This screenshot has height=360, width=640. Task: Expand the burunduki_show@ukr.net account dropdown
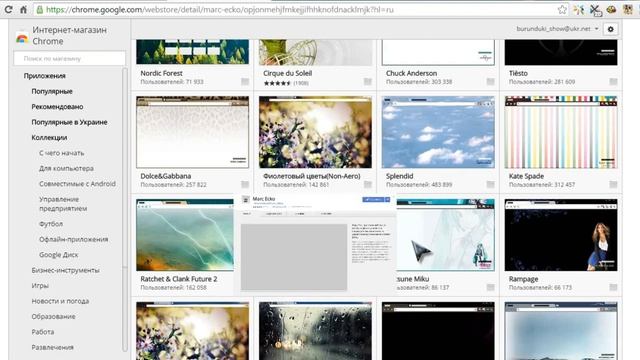pos(558,29)
